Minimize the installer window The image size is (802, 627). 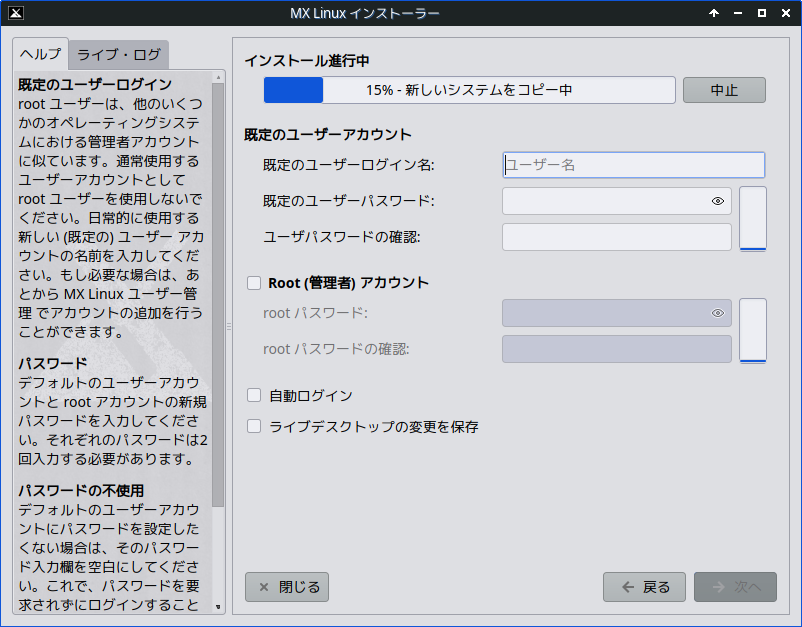[x=738, y=13]
